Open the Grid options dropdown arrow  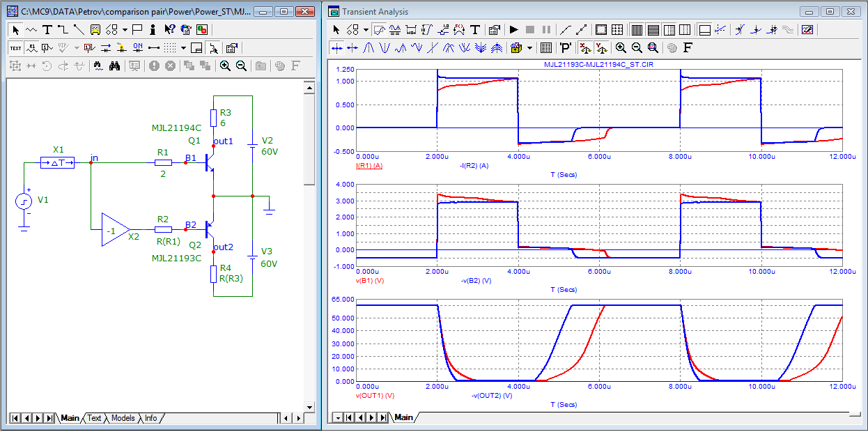[184, 48]
